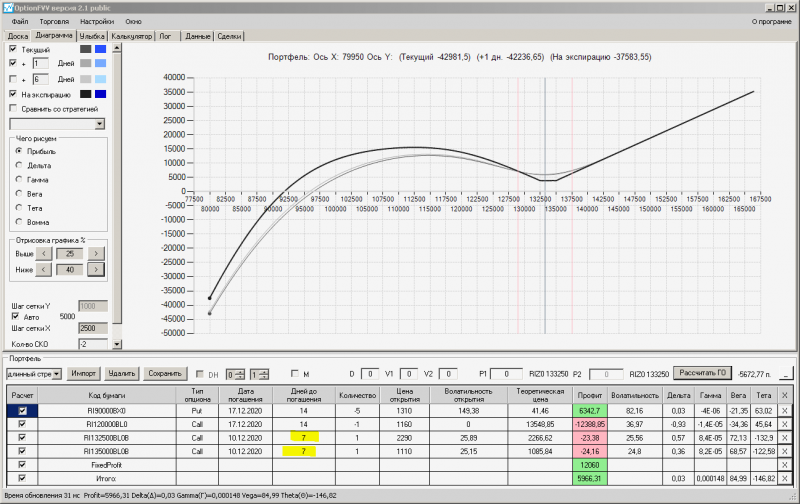Select the Прибыль radio button
The height and width of the screenshot is (504, 800).
19,151
